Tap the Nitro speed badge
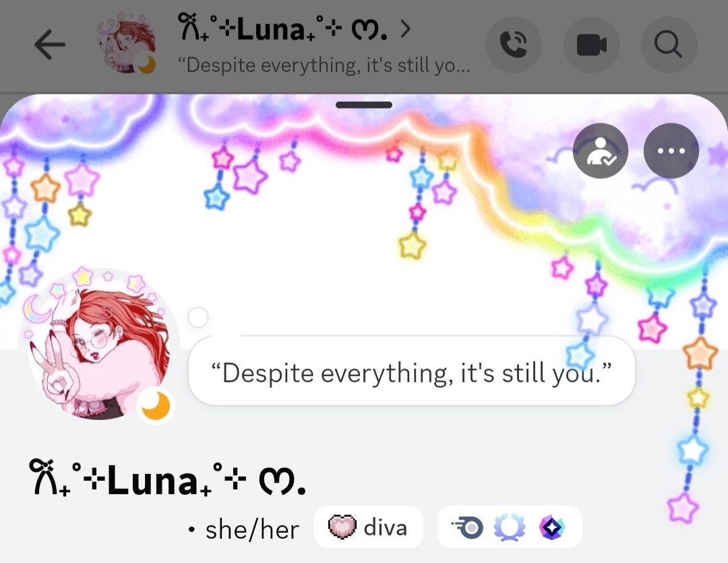This screenshot has width=728, height=563. point(467,528)
